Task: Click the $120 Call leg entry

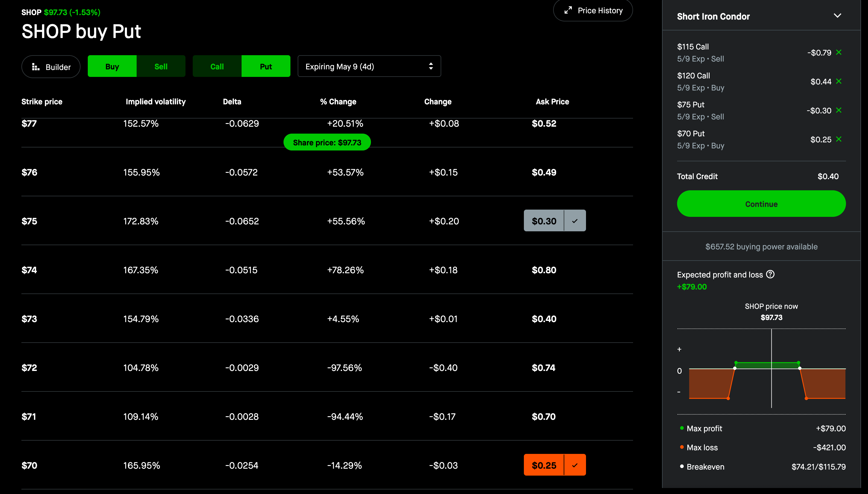Action: pyautogui.click(x=761, y=81)
